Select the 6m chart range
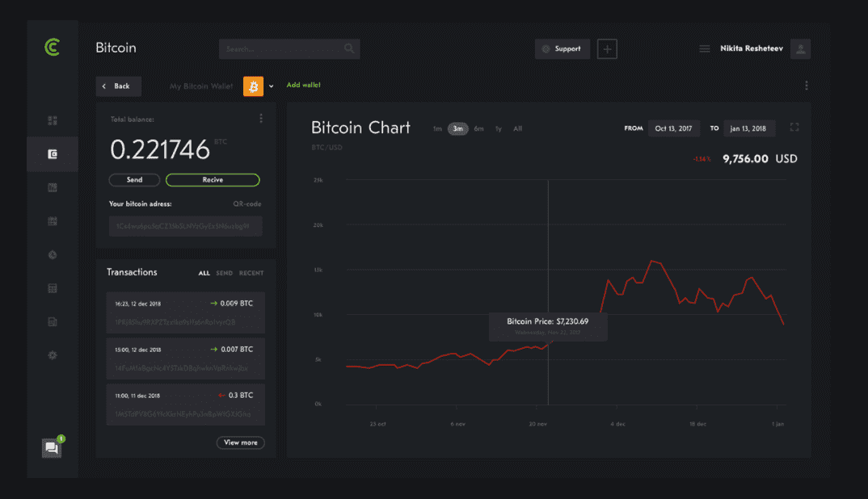Viewport: 868px width, 499px height. pos(478,129)
